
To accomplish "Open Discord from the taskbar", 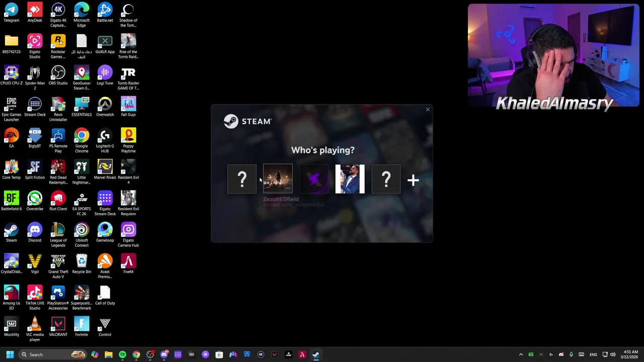I will [x=164, y=354].
